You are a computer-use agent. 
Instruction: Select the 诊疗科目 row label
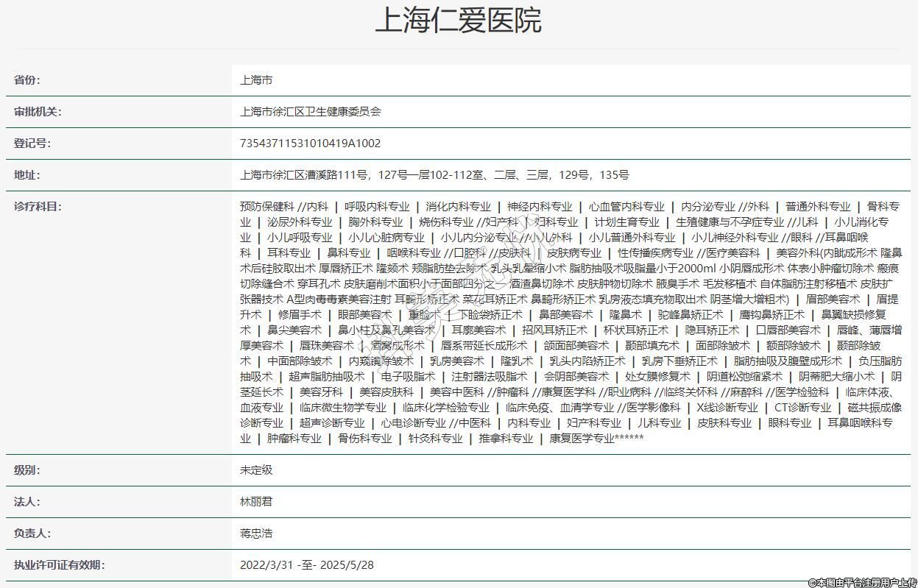point(38,207)
